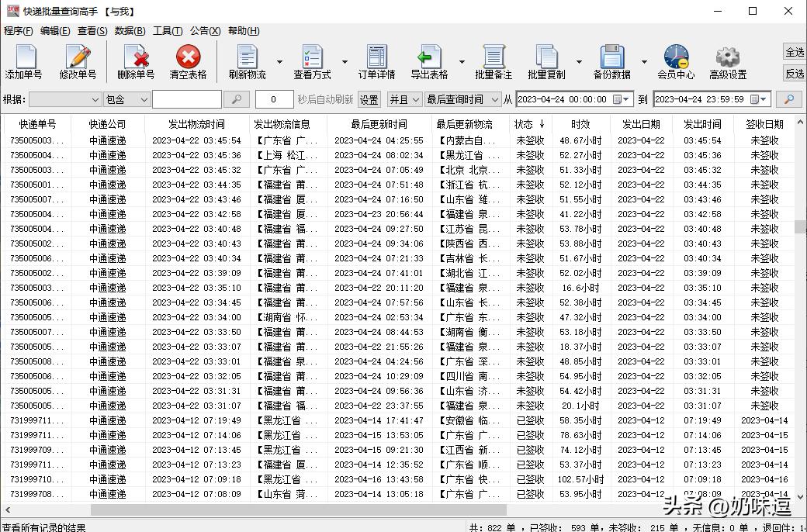This screenshot has height=532, width=807.
Task: Back up data with 备份数据 icon
Action: tap(613, 61)
